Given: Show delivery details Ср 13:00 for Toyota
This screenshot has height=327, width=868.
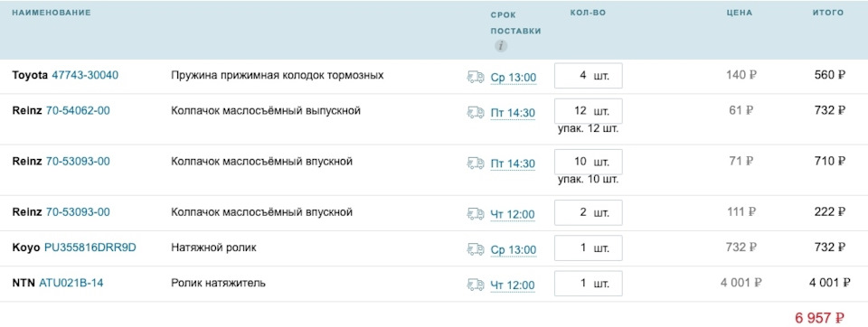Looking at the screenshot, I should tap(514, 78).
